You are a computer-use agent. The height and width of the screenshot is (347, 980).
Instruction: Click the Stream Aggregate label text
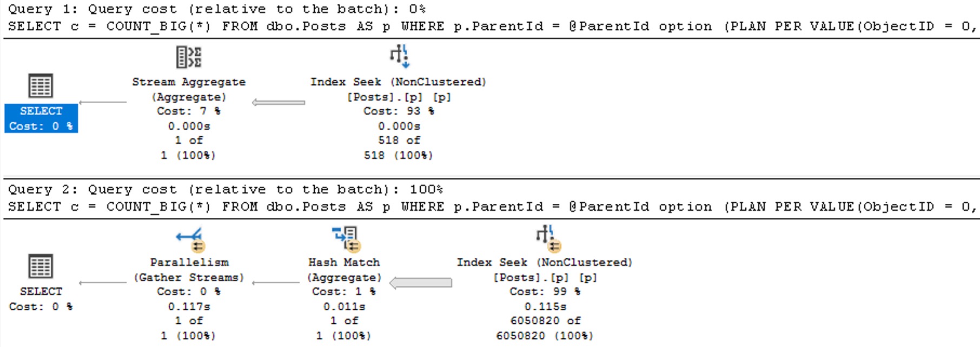[189, 82]
